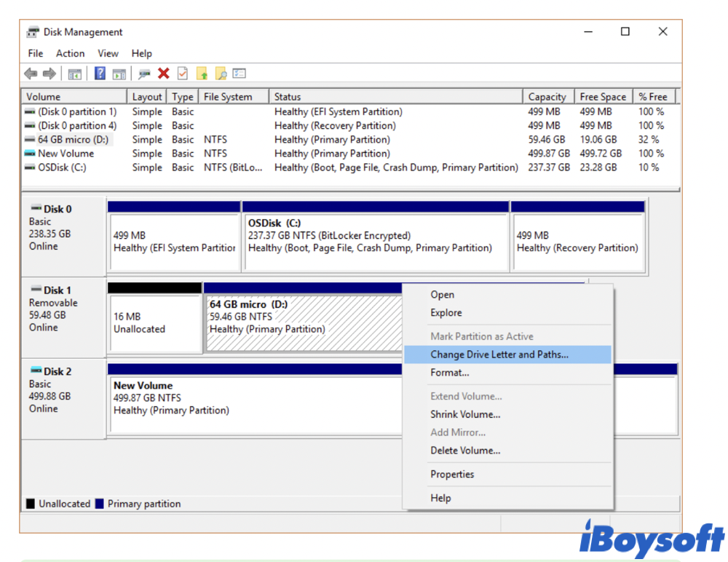Image resolution: width=728 pixels, height=562 pixels.
Task: Click the Forward arrow toolbar icon
Action: click(49, 74)
